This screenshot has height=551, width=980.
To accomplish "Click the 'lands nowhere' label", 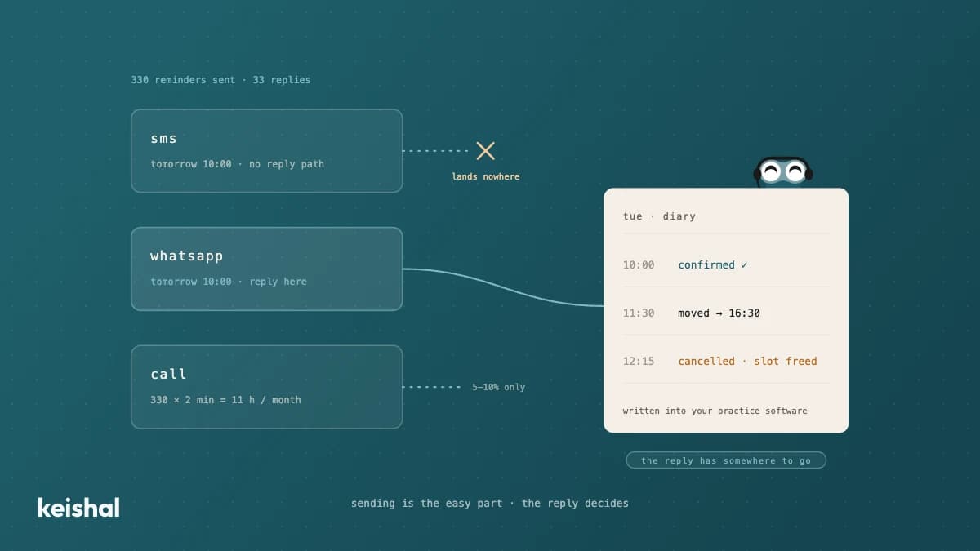I will pyautogui.click(x=486, y=176).
